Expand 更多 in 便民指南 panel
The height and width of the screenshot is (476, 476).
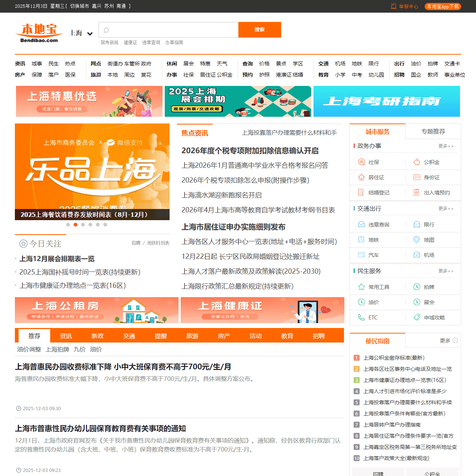click(x=445, y=340)
